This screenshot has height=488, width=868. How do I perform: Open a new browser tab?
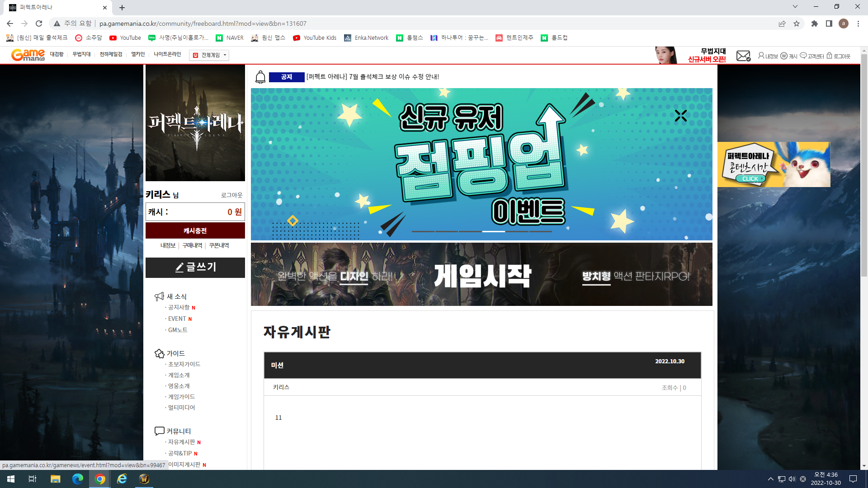[x=122, y=8]
